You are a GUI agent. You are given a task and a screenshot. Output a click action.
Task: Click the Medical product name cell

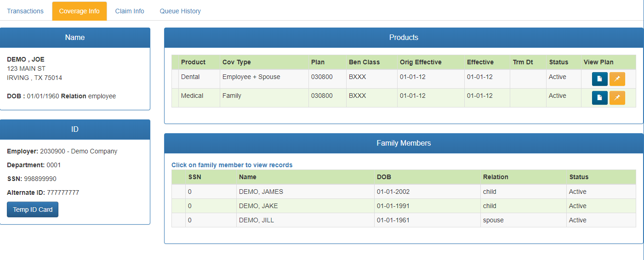tap(192, 96)
